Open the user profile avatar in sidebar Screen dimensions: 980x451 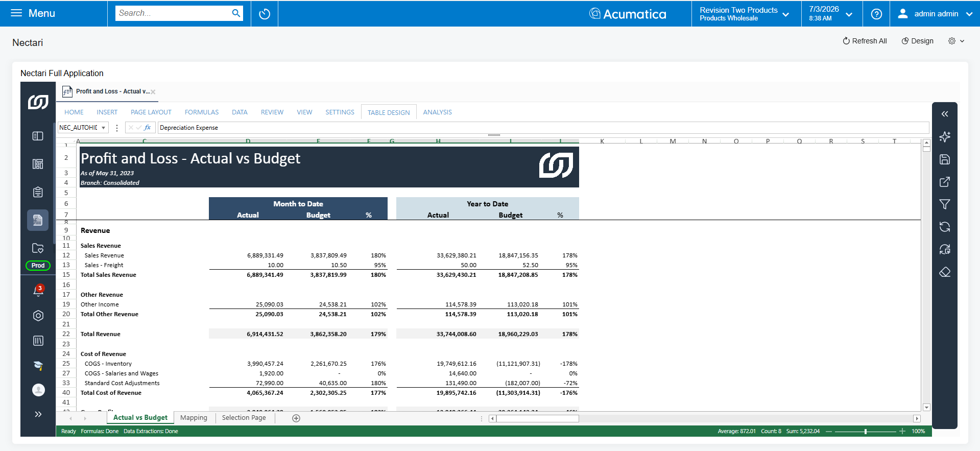pos(38,390)
